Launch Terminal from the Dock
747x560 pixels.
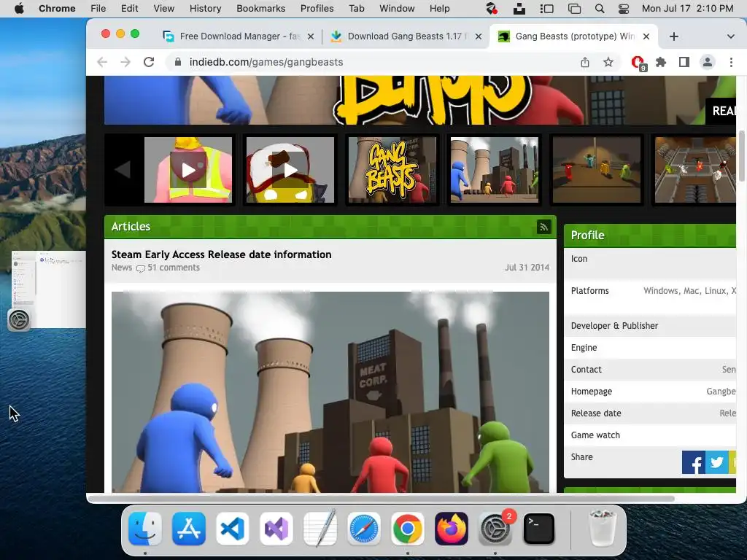coord(539,529)
